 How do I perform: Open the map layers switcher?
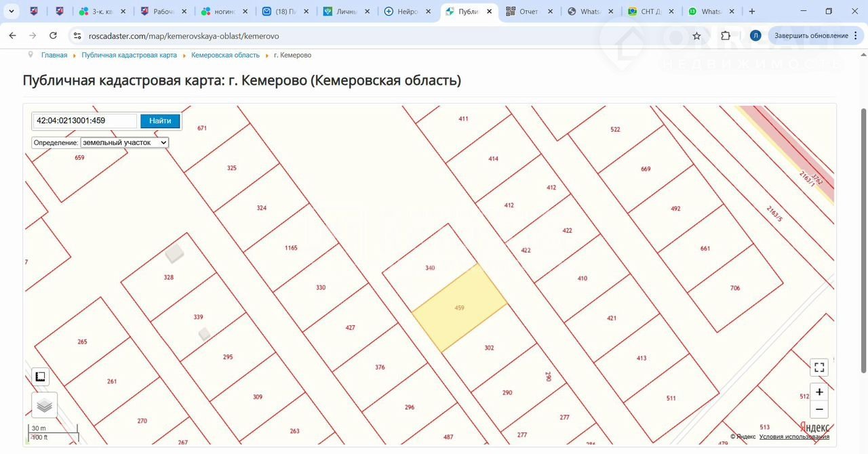coord(44,405)
